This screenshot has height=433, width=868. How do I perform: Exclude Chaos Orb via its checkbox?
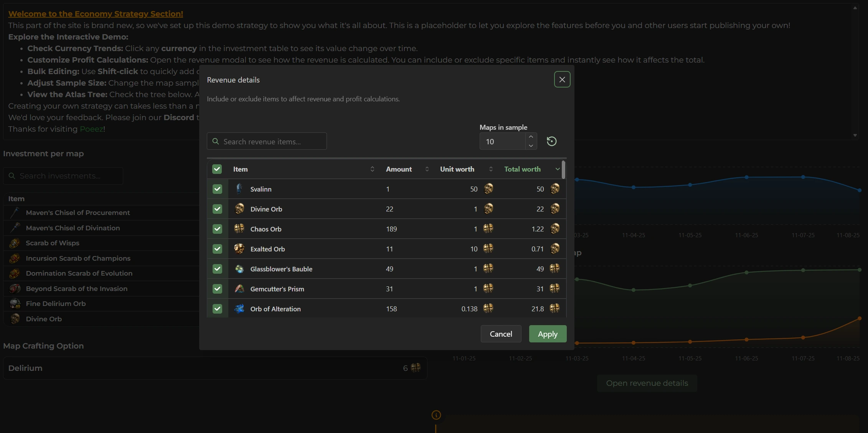pyautogui.click(x=217, y=229)
